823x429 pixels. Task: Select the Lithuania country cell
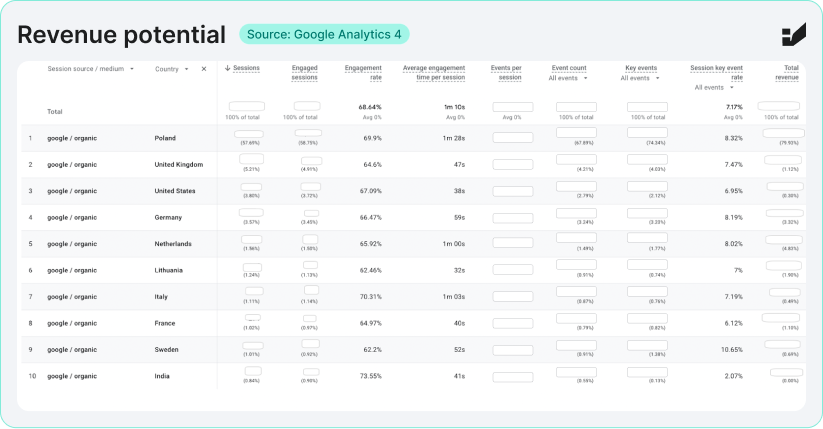[168, 270]
